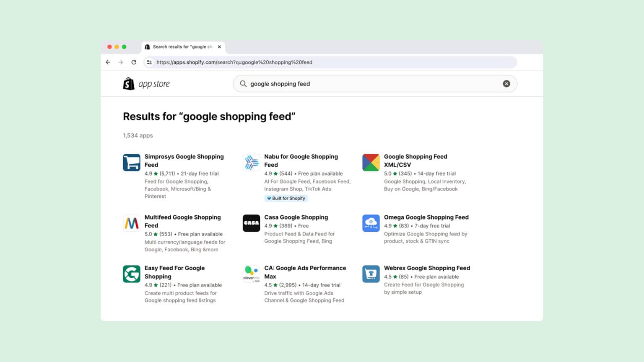Select the Omega Google Shopping Feed cloud icon
Screen dimensions: 644x362
click(x=371, y=223)
